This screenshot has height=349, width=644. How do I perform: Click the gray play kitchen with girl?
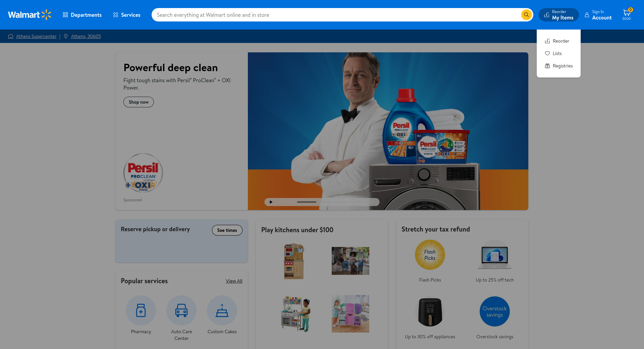296,314
